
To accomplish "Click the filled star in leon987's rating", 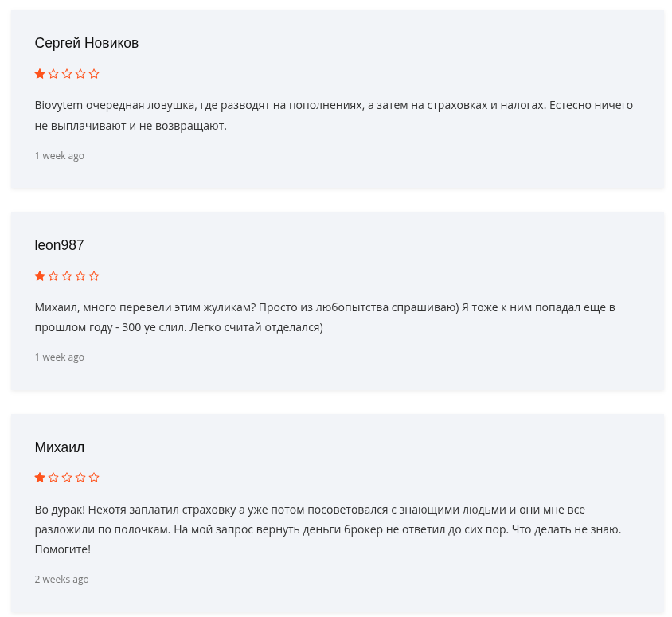I will [40, 276].
